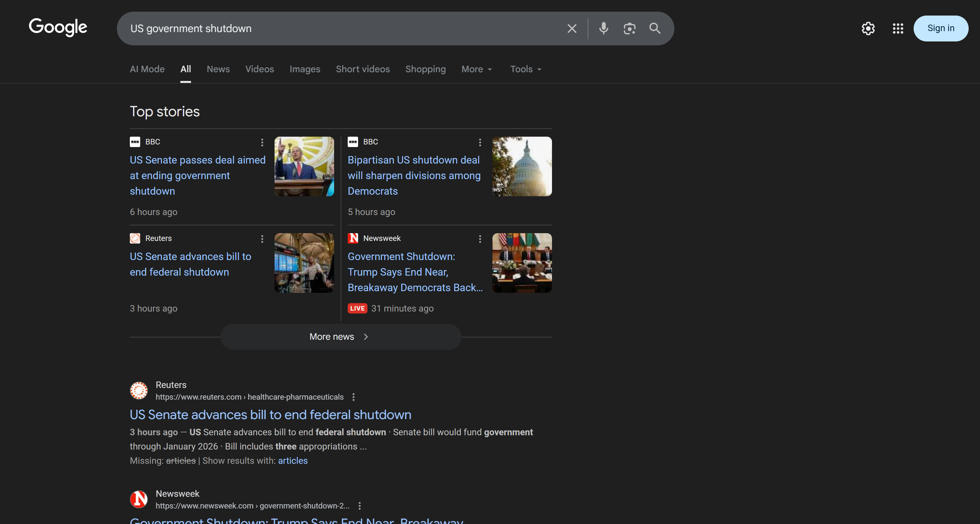Viewport: 980px width, 524px height.
Task: Open the US Senate advances bill Reuters result
Action: click(270, 415)
